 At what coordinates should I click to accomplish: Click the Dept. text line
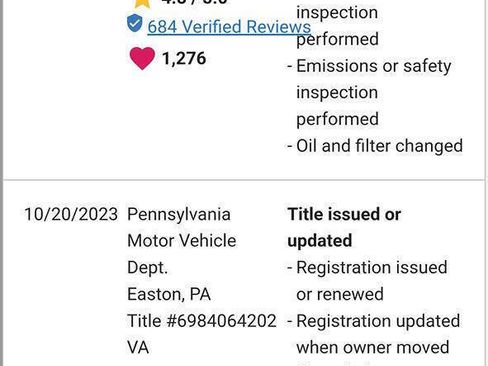[147, 268]
